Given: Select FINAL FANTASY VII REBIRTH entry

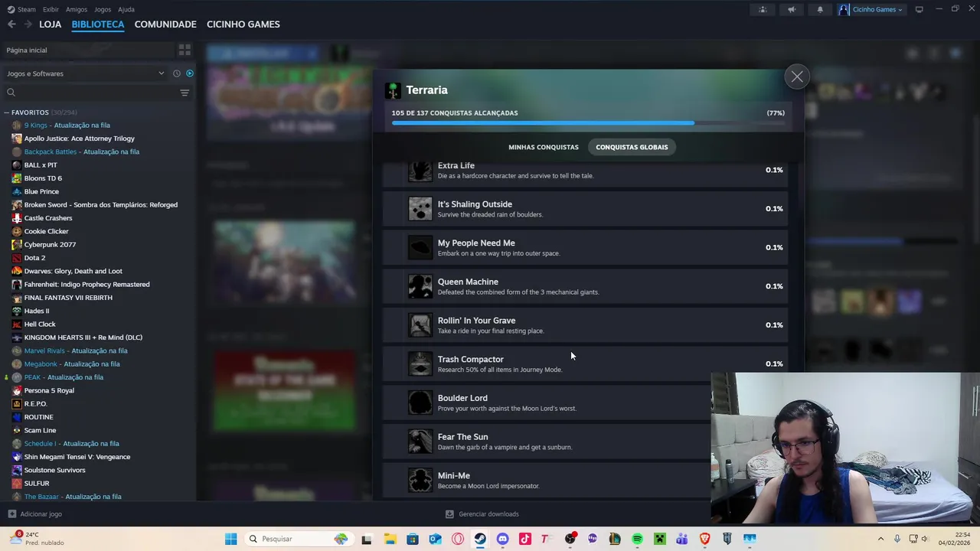Looking at the screenshot, I should 68,298.
